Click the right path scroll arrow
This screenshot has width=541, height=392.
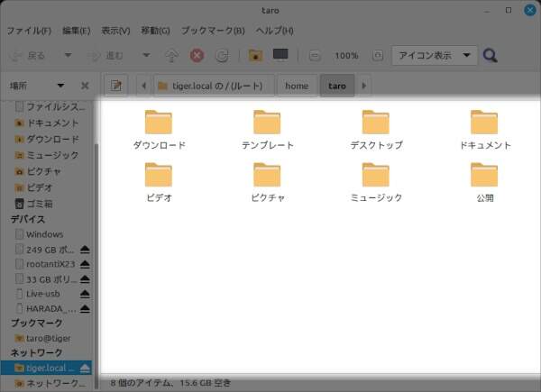[x=363, y=86]
